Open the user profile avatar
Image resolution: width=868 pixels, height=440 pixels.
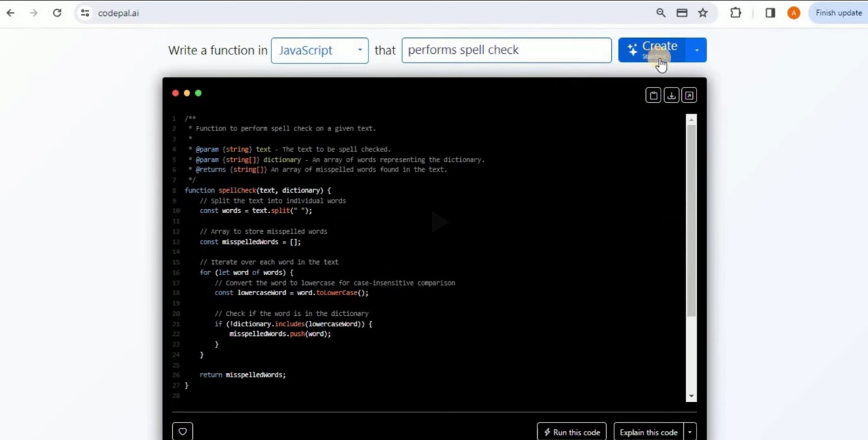[794, 13]
